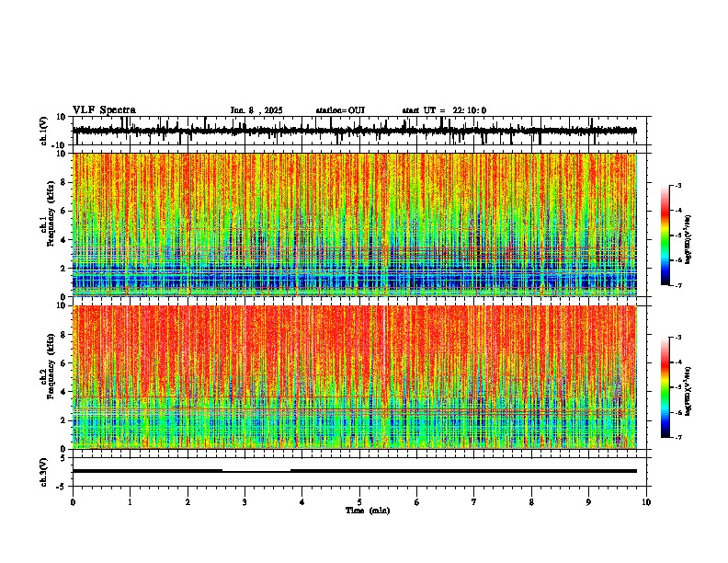Image resolution: width=728 pixels, height=563 pixels.
Task: Click the ch.2 frequency axis 8 kHz tick label
Action: 63,334
